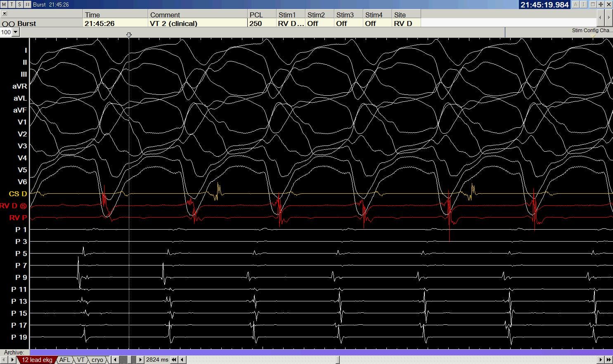This screenshot has width=613, height=364.
Task: Select the lead III channel label
Action: pyautogui.click(x=24, y=74)
